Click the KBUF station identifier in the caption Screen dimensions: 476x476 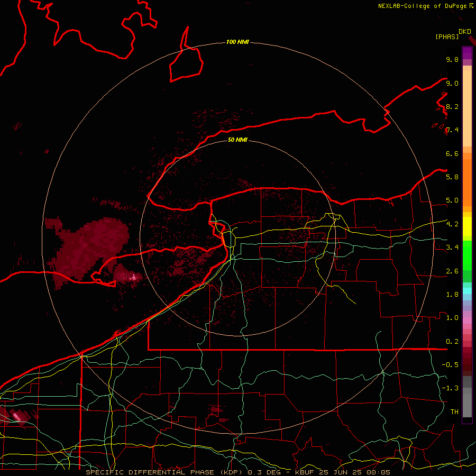305,472
